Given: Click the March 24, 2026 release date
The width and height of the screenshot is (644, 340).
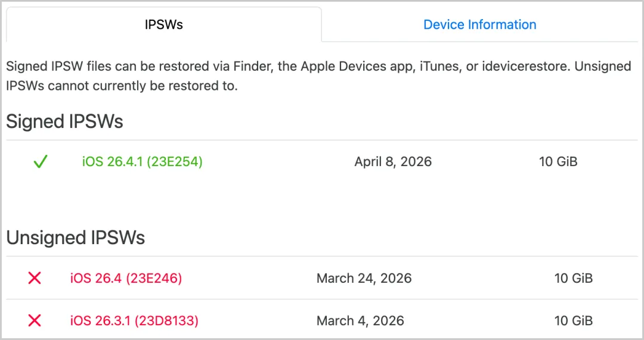Looking at the screenshot, I should tap(364, 278).
